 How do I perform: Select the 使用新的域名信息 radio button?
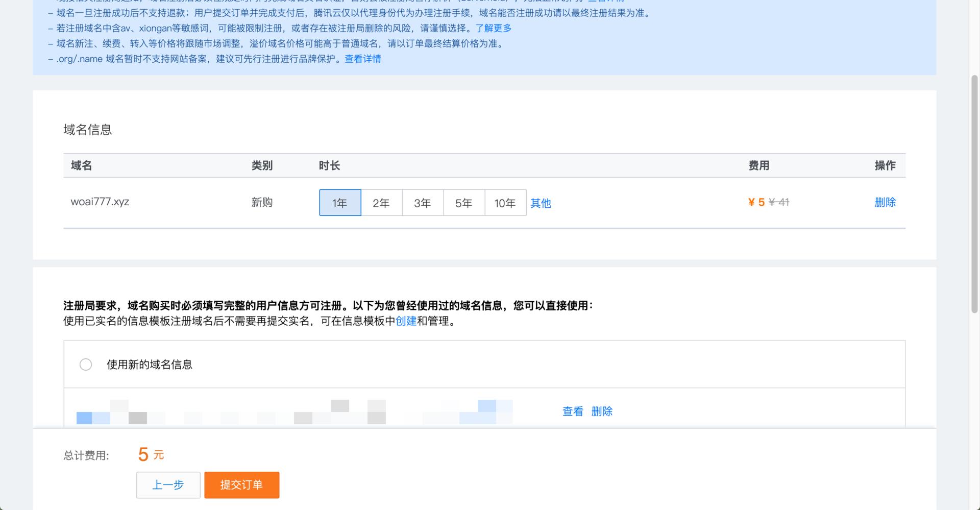(85, 365)
